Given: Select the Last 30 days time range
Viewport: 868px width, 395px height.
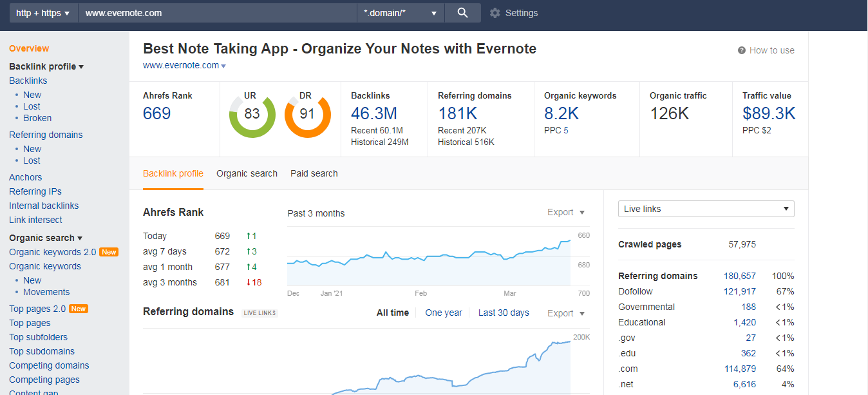Looking at the screenshot, I should 504,313.
